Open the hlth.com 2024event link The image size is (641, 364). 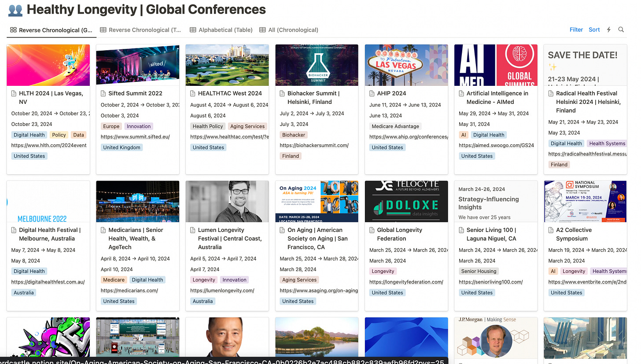click(x=49, y=145)
